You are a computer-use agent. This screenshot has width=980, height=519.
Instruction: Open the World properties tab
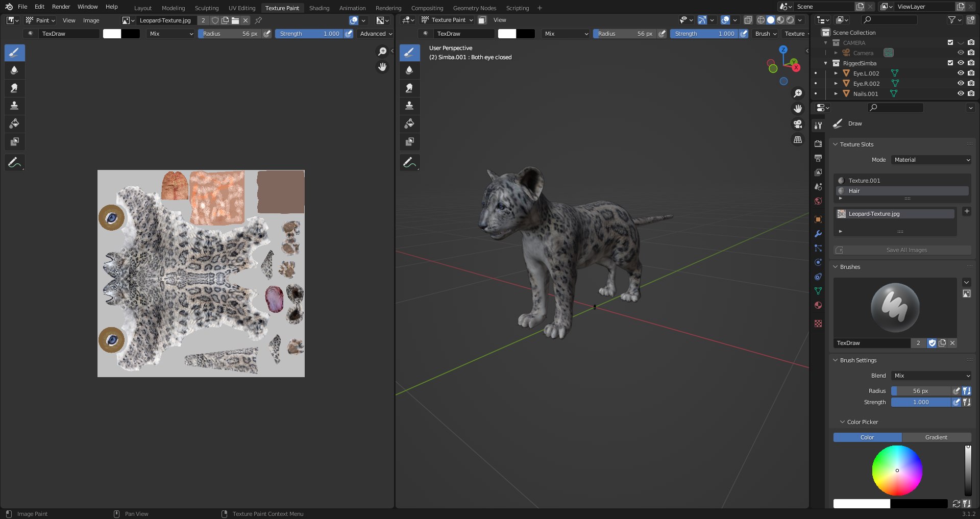tap(818, 201)
